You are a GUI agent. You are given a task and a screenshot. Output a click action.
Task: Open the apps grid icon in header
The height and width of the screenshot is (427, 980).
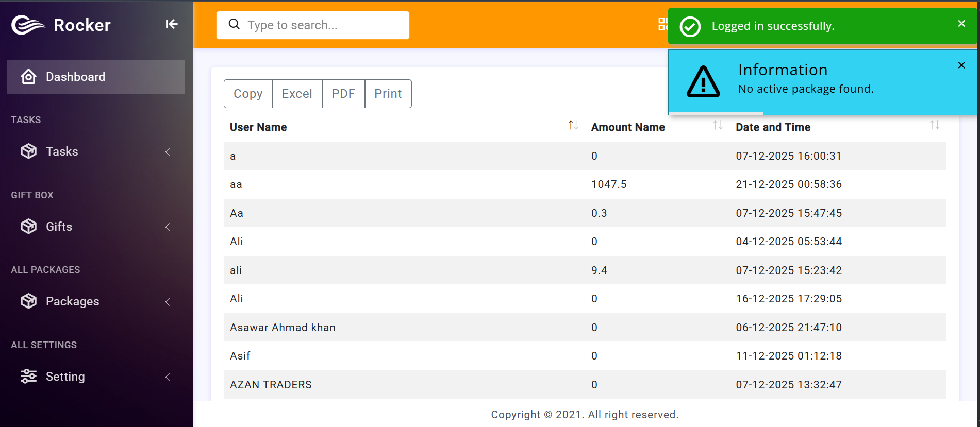(663, 24)
